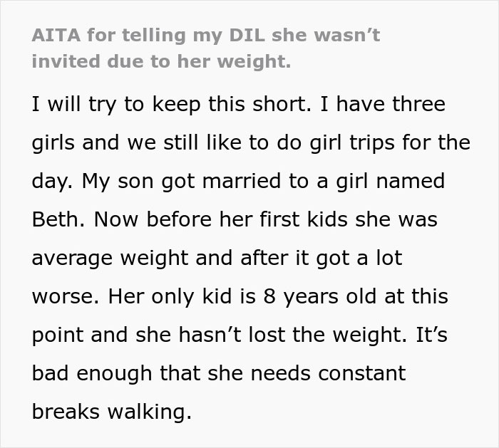The height and width of the screenshot is (448, 499).
Task: Click the words 'breaks walking.' on the last line
Action: tap(112, 412)
